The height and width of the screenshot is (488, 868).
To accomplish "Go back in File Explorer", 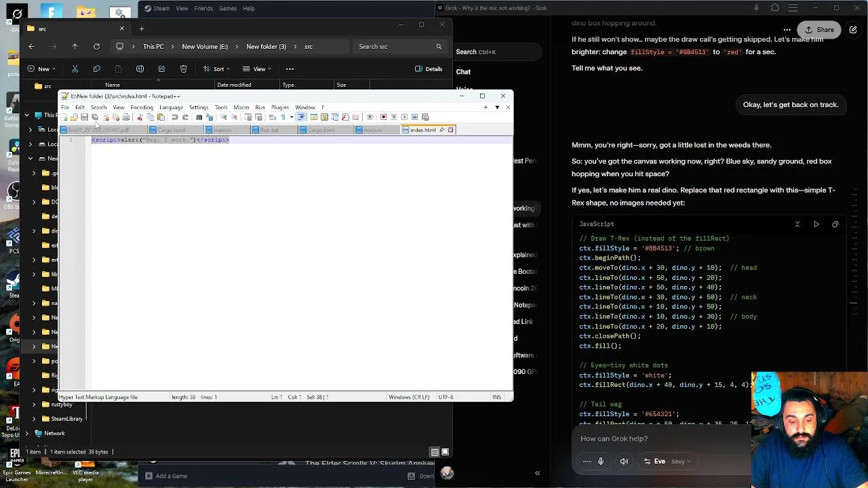I will tap(31, 46).
